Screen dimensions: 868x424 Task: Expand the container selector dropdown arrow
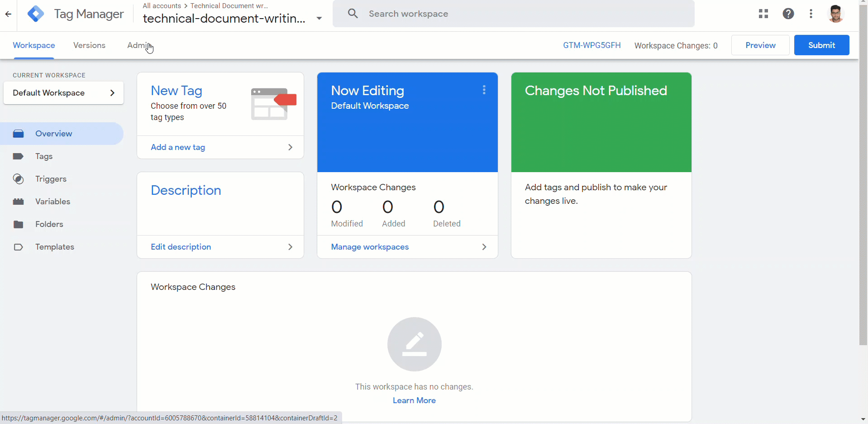(319, 19)
